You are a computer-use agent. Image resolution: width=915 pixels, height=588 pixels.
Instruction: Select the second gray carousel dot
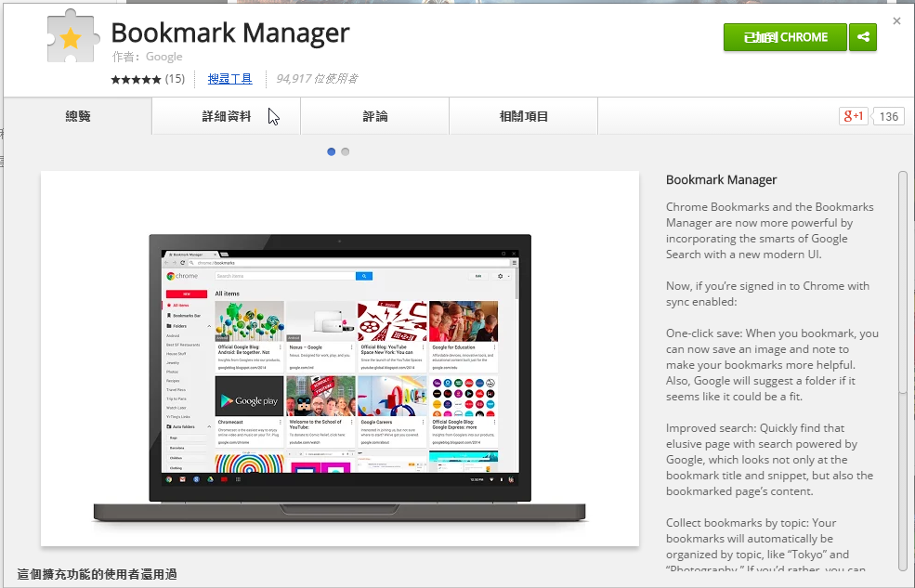pyautogui.click(x=346, y=151)
